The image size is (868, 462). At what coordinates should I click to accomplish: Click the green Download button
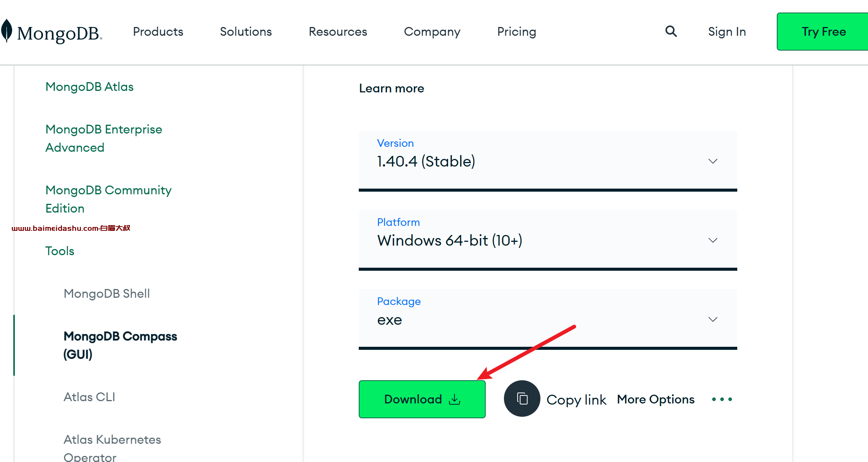point(422,399)
